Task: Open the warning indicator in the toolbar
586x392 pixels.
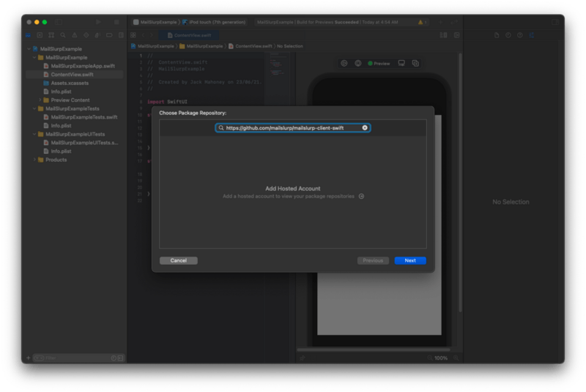Action: pyautogui.click(x=422, y=22)
